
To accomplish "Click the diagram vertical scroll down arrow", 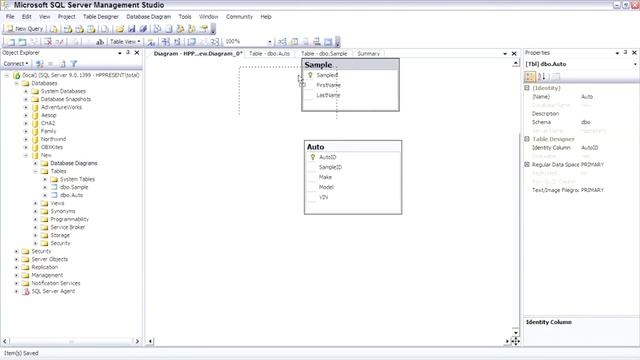I will tap(516, 333).
